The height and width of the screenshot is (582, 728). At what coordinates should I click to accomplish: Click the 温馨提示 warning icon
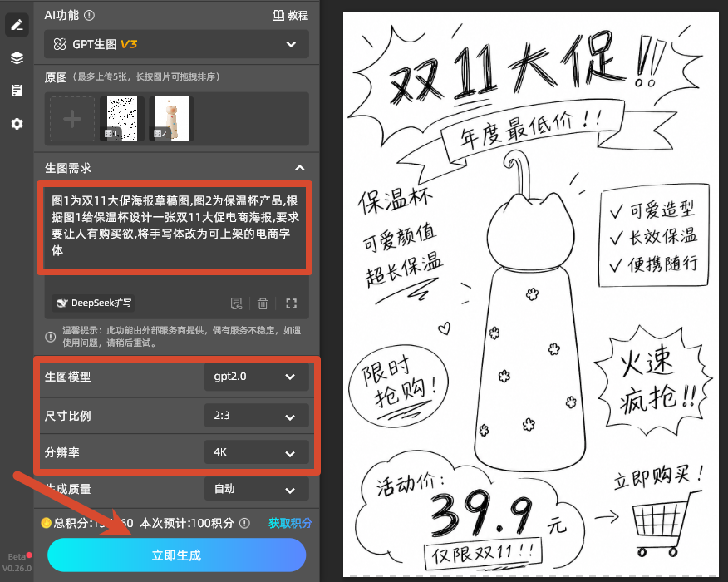[x=51, y=337]
